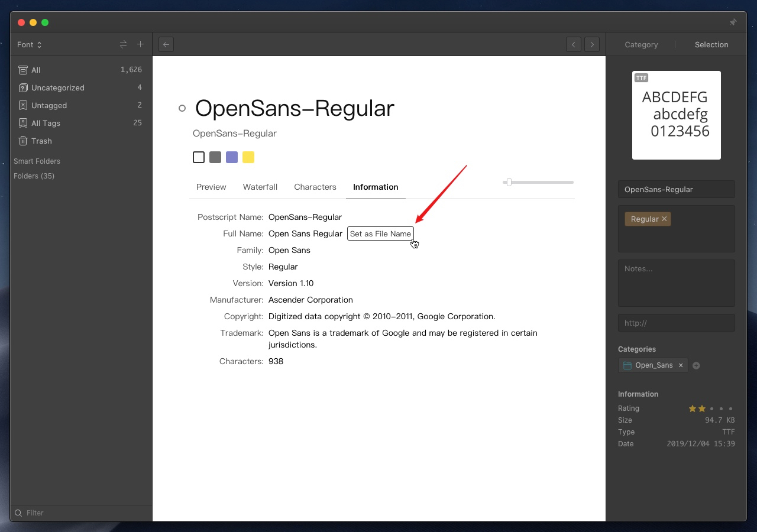Click the Characters count 938
This screenshot has width=757, height=532.
276,361
